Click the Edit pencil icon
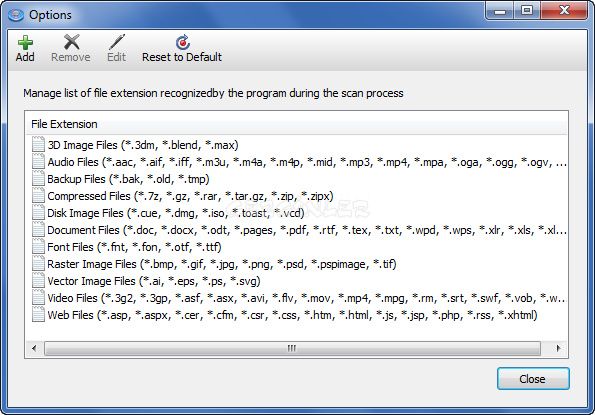This screenshot has height=415, width=595. (x=116, y=42)
